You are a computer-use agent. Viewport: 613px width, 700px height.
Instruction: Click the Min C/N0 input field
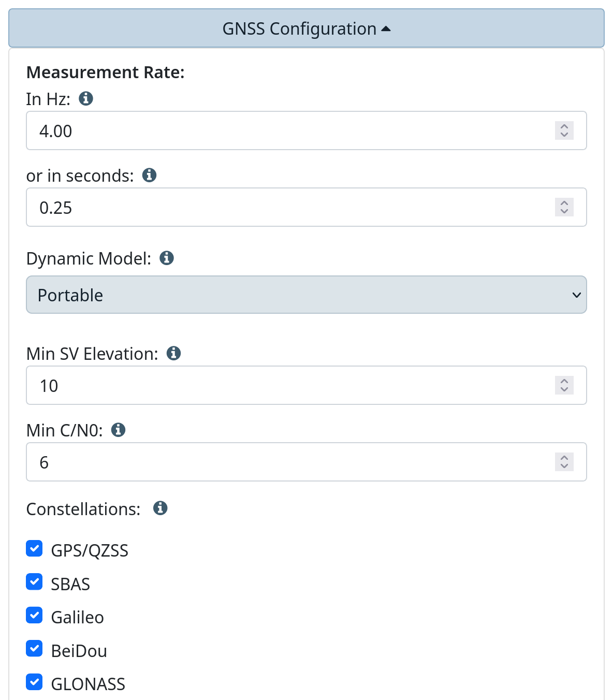click(x=306, y=462)
